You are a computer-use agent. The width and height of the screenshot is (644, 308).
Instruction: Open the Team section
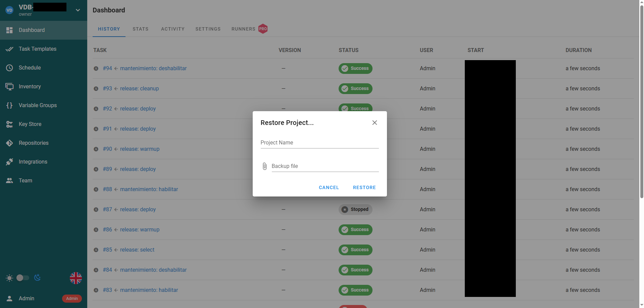point(25,180)
